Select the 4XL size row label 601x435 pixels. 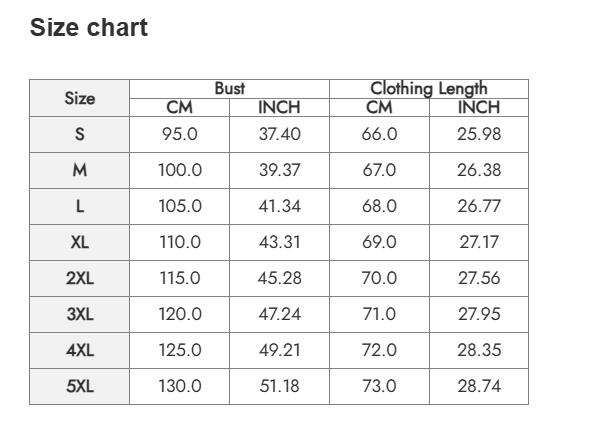point(80,350)
